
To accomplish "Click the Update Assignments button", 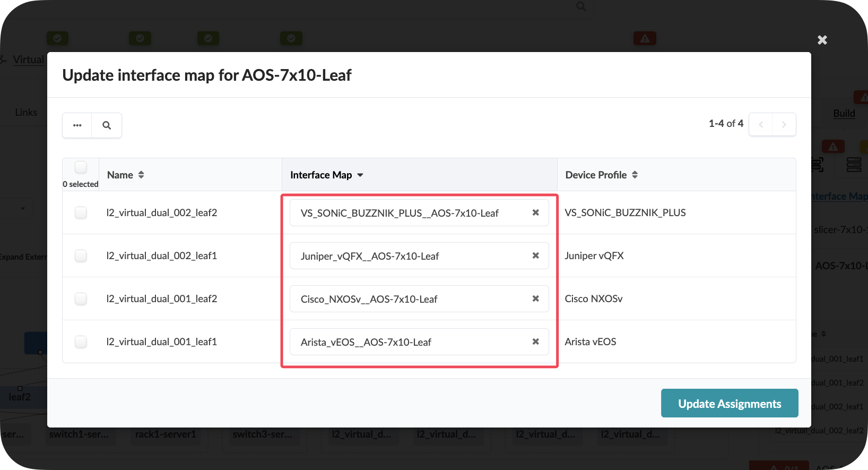I will 729,404.
